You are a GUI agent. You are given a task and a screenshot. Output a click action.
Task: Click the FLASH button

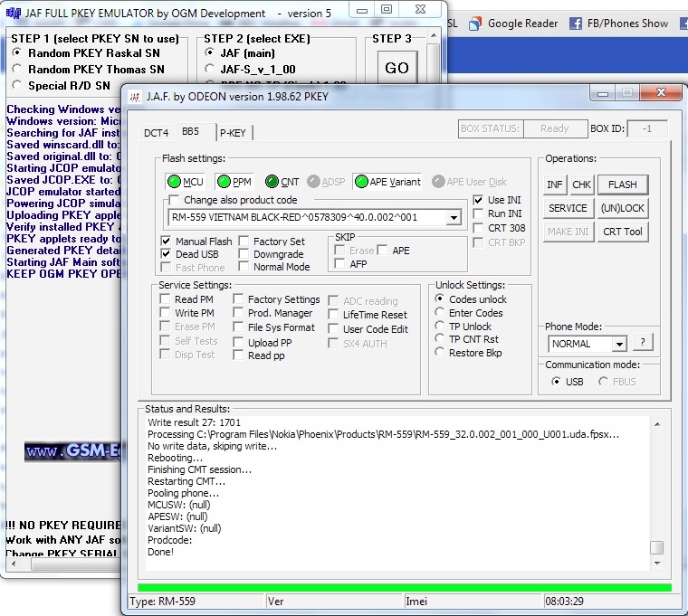(x=623, y=185)
